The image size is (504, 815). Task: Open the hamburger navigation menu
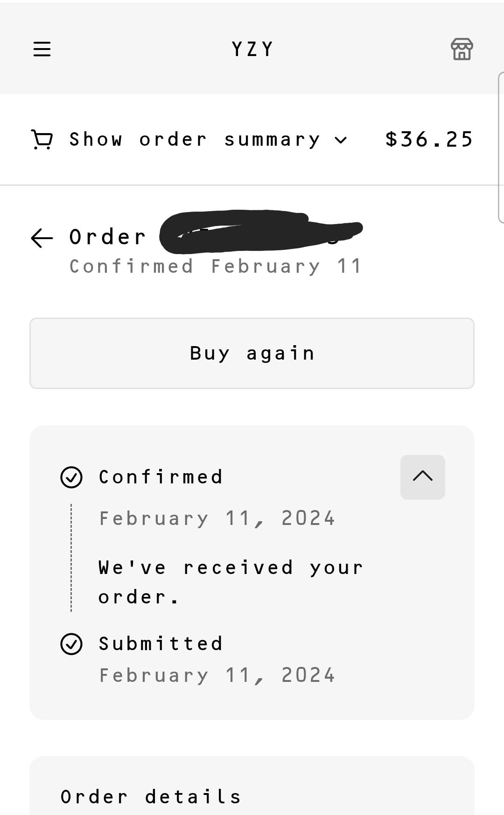[x=42, y=49]
